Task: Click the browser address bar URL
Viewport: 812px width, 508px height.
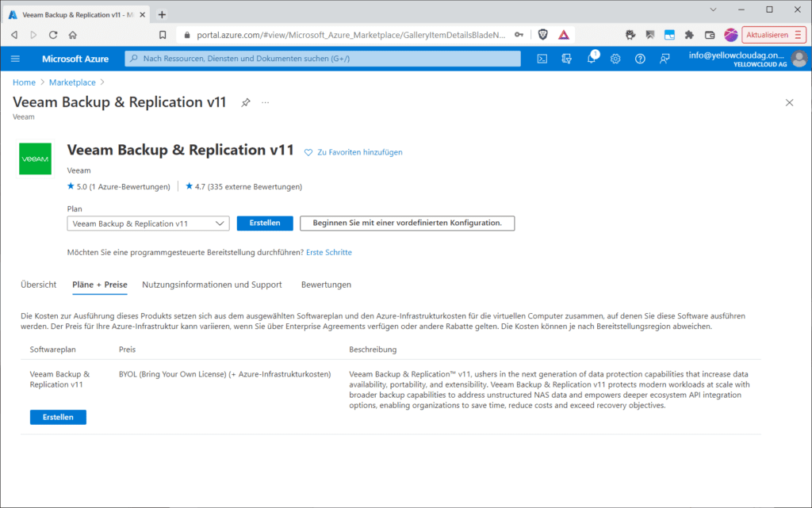Action: click(350, 35)
